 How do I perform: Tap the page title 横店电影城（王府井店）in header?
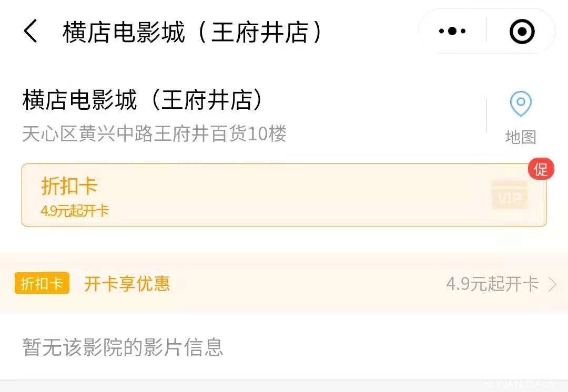(x=192, y=32)
